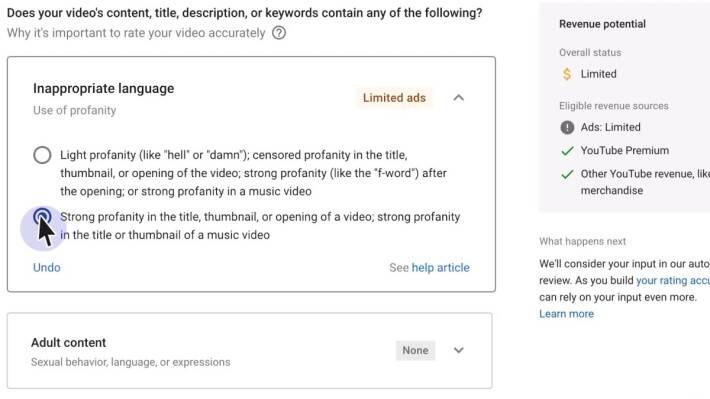Click the YouTube Premium green checkmark
The height and width of the screenshot is (399, 710).
pyautogui.click(x=567, y=151)
